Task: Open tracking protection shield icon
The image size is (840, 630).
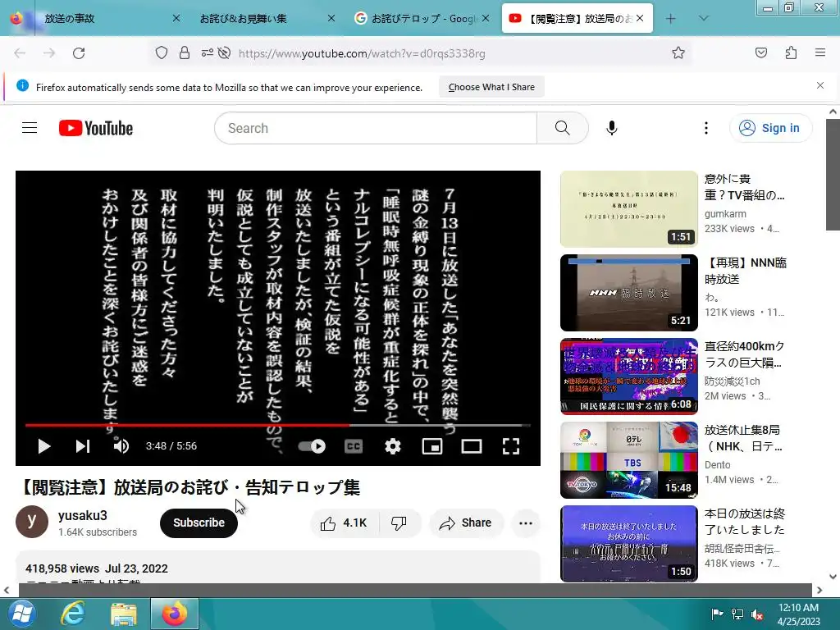Action: click(x=162, y=53)
